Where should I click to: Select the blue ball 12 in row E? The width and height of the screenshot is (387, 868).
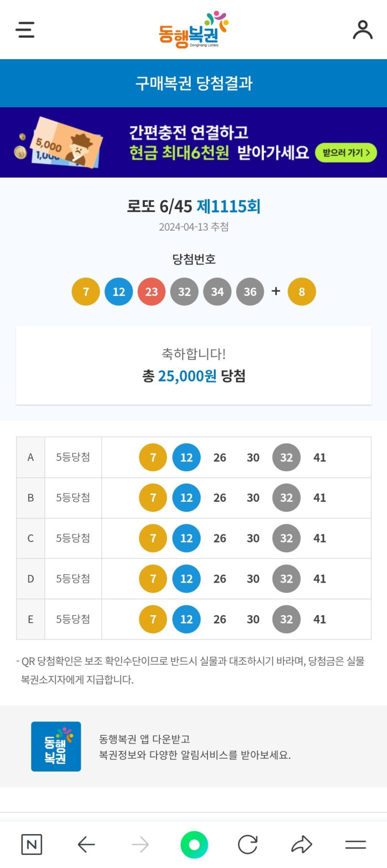(186, 619)
